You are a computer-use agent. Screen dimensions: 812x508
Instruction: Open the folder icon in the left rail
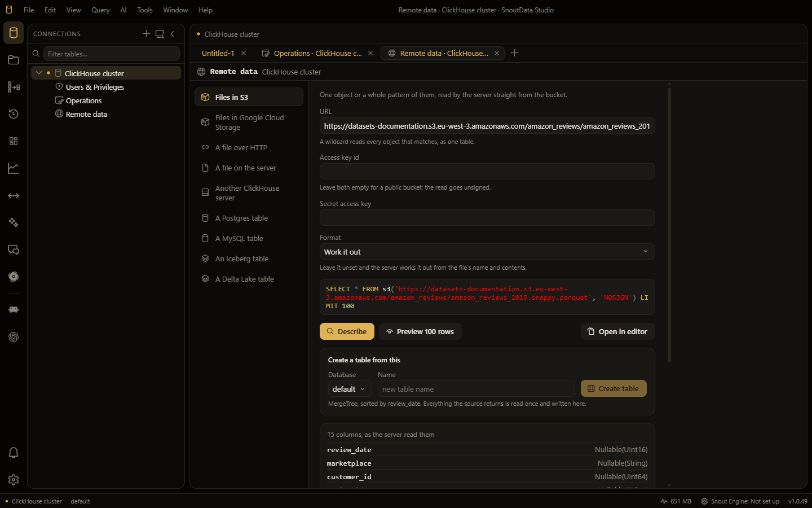(14, 60)
